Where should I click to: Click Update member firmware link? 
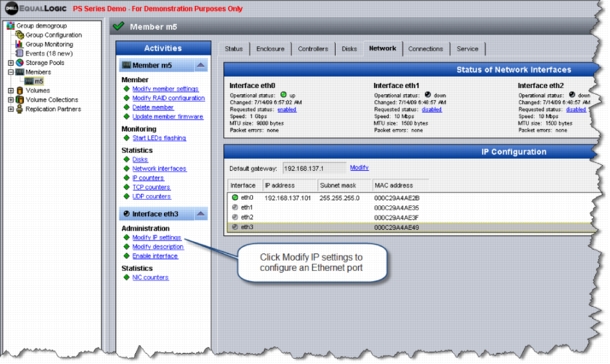pos(168,117)
